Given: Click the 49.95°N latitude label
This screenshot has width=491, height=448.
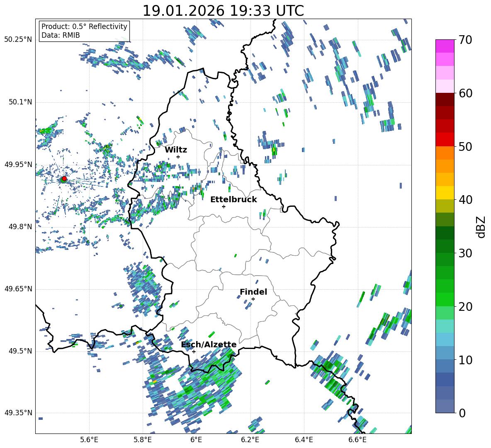Looking at the screenshot, I should (x=18, y=164).
